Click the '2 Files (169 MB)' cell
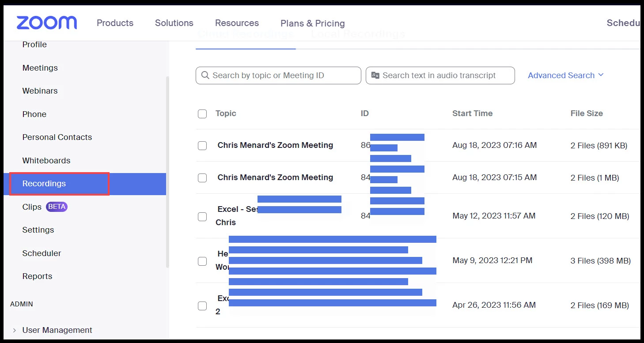The image size is (644, 343). click(x=600, y=305)
